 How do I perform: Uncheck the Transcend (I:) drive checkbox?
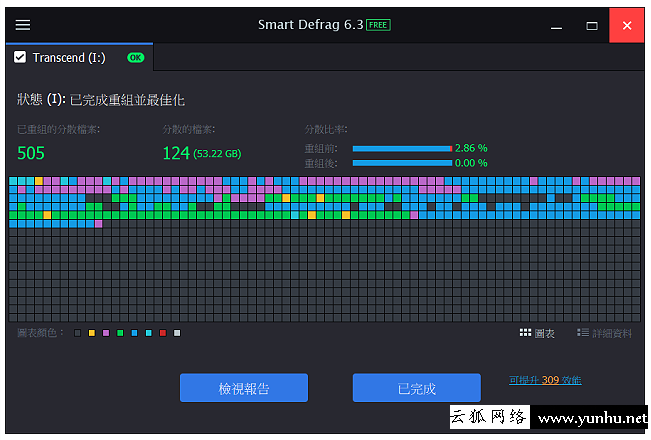20,57
